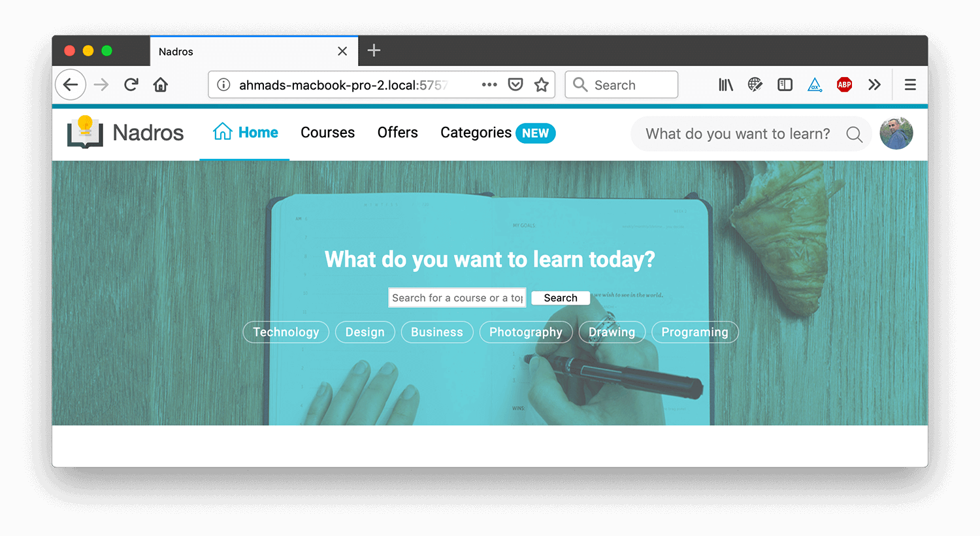Go to the browser home page icon
Viewport: 980px width, 536px height.
(161, 84)
